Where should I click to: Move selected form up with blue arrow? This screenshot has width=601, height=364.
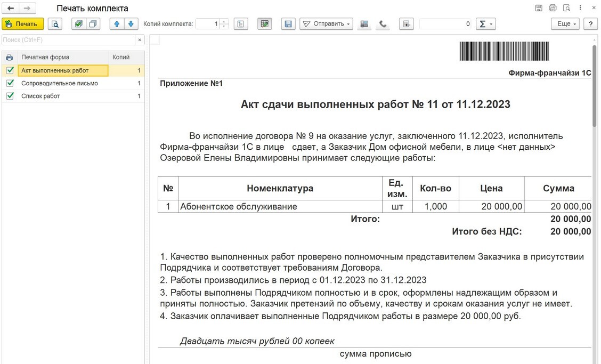pos(117,24)
